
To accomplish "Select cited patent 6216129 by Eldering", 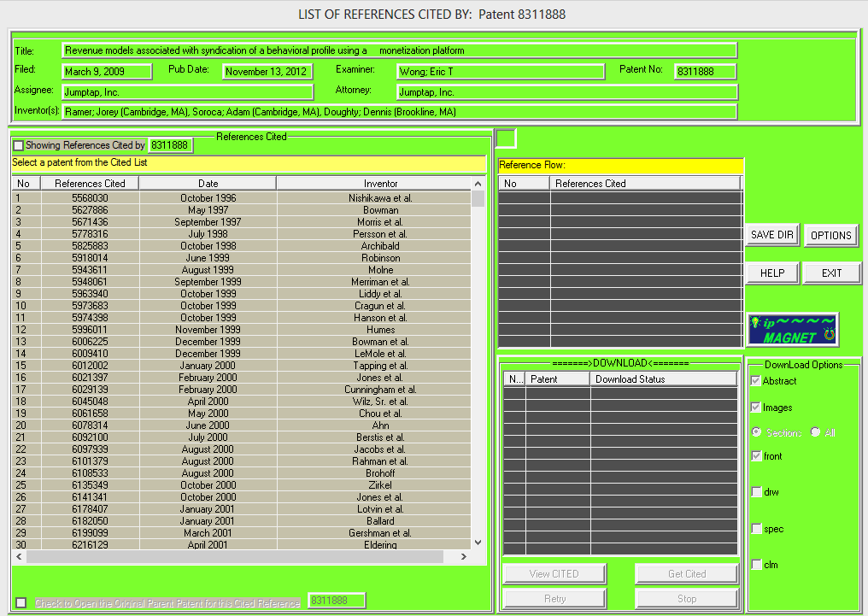I will tap(242, 544).
